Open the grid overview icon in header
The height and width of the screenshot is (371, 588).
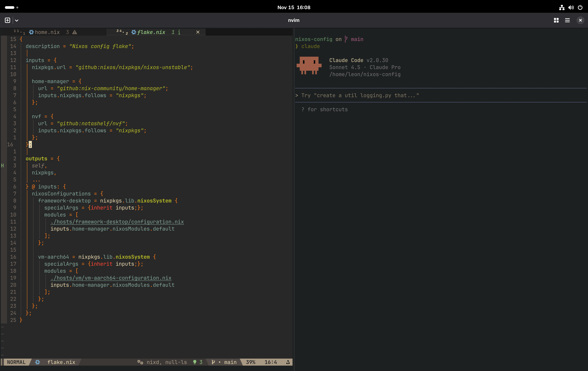point(556,20)
